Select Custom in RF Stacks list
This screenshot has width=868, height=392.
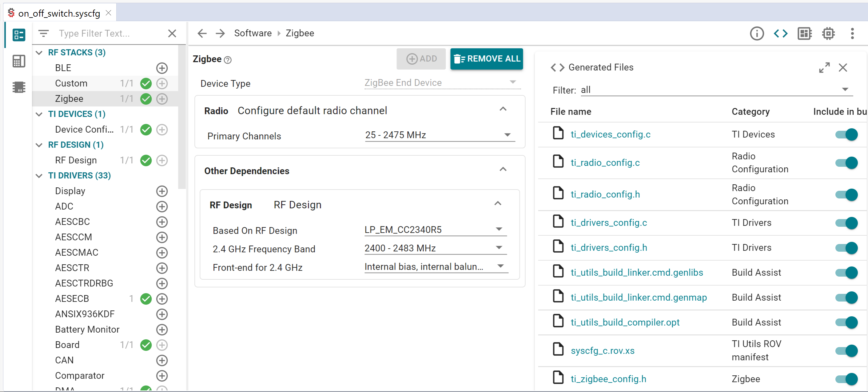click(71, 83)
